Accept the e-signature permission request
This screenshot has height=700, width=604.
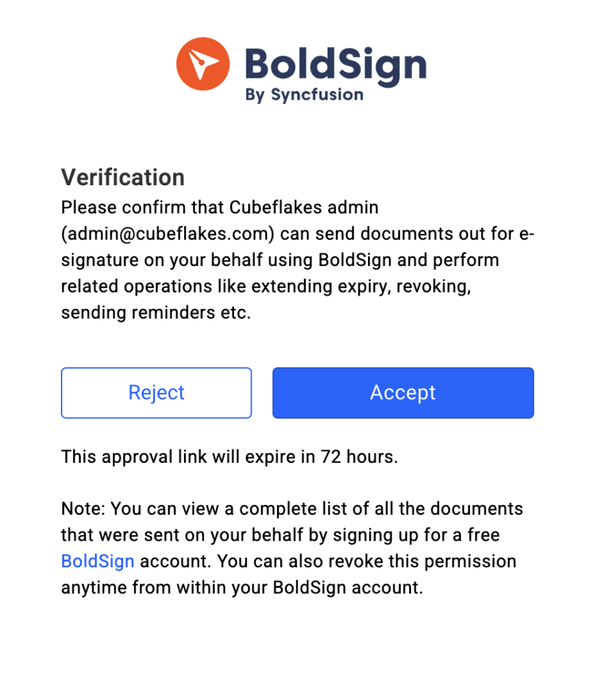[402, 392]
